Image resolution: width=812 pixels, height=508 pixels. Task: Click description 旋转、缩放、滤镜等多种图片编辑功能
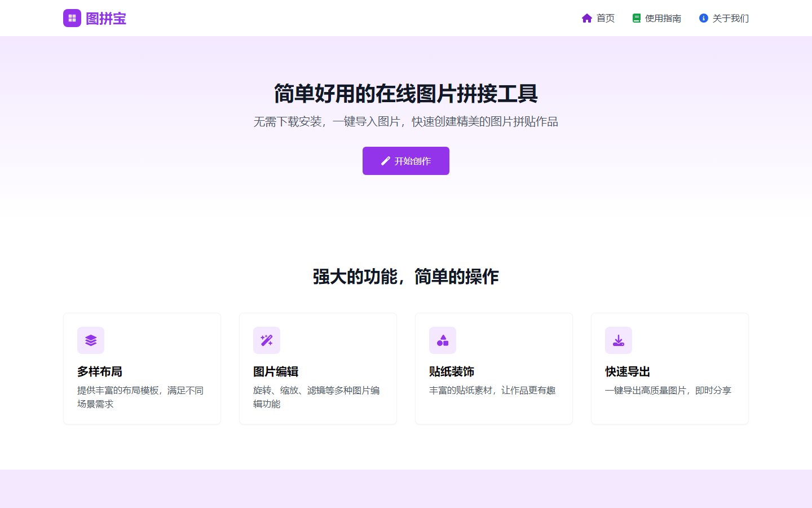click(x=316, y=397)
